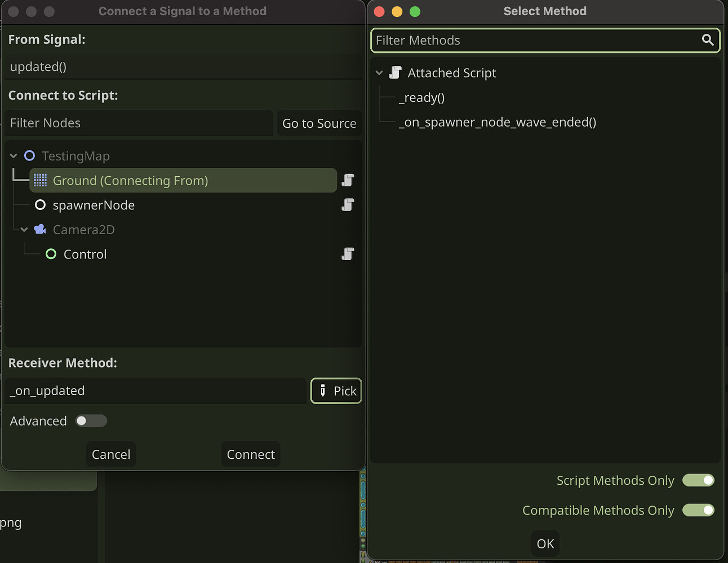Turn off Script Methods Only
Image resolution: width=728 pixels, height=563 pixels.
tap(698, 480)
